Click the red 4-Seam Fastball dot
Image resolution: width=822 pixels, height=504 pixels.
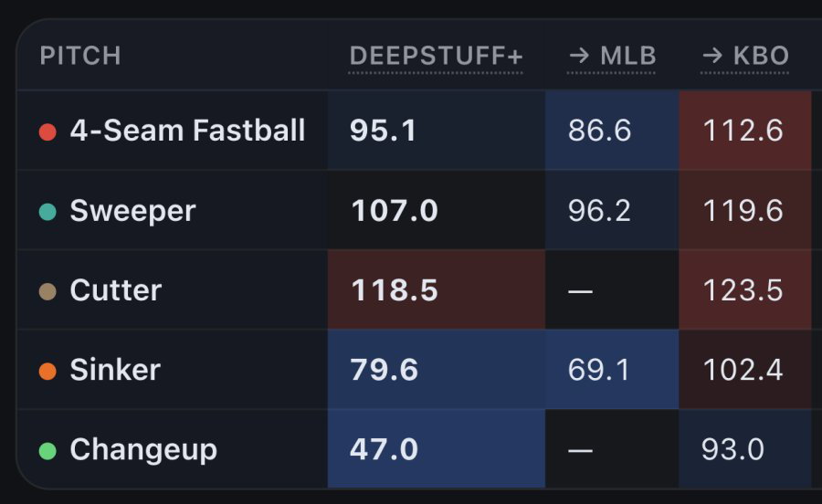(x=47, y=132)
